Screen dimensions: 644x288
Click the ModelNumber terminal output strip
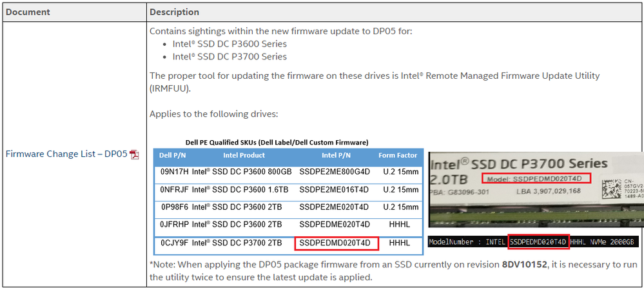click(x=535, y=242)
